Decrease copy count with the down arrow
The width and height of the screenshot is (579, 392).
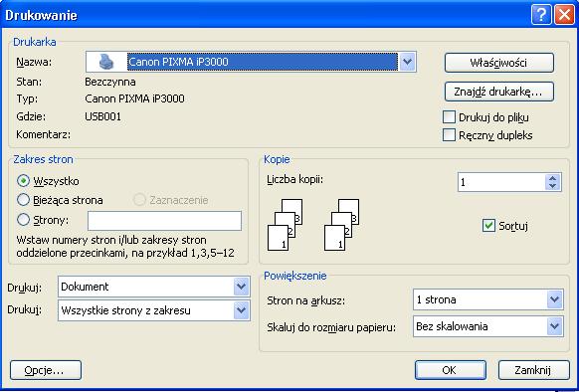coord(552,186)
